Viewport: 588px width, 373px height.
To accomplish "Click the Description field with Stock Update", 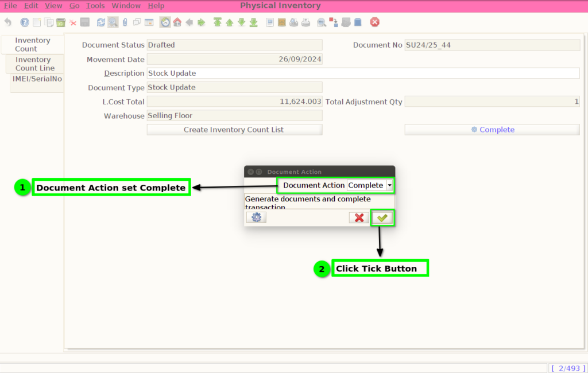I will coord(363,73).
